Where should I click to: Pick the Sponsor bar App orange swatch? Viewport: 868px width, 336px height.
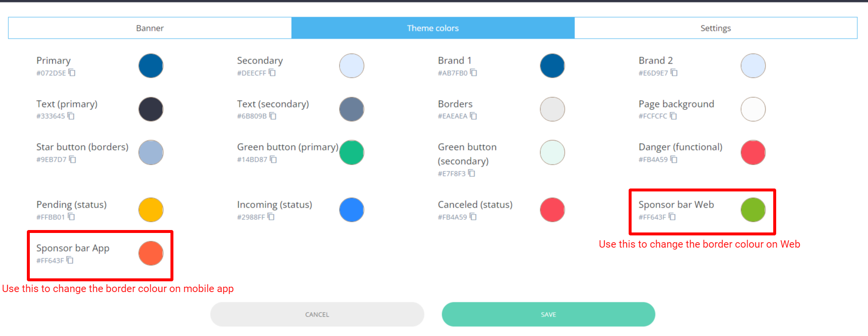pyautogui.click(x=151, y=253)
